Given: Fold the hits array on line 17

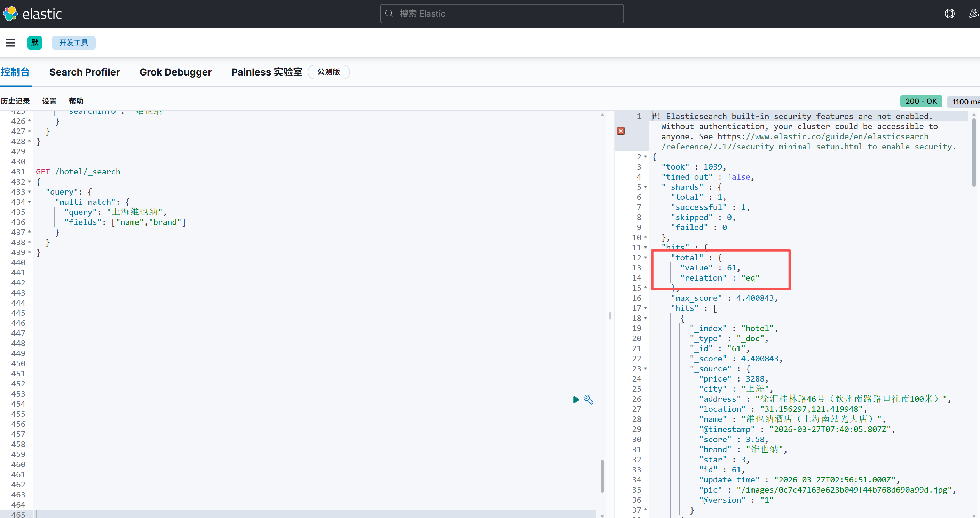Looking at the screenshot, I should pyautogui.click(x=646, y=308).
